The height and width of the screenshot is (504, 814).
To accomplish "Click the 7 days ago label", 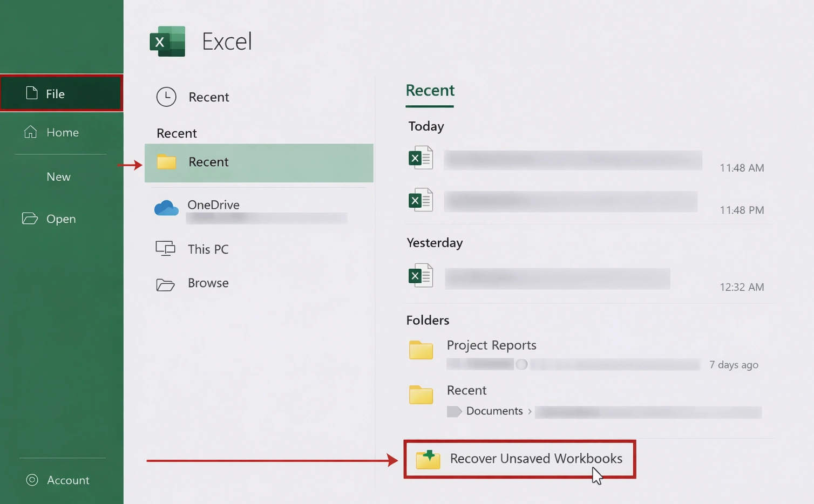I will click(x=734, y=365).
